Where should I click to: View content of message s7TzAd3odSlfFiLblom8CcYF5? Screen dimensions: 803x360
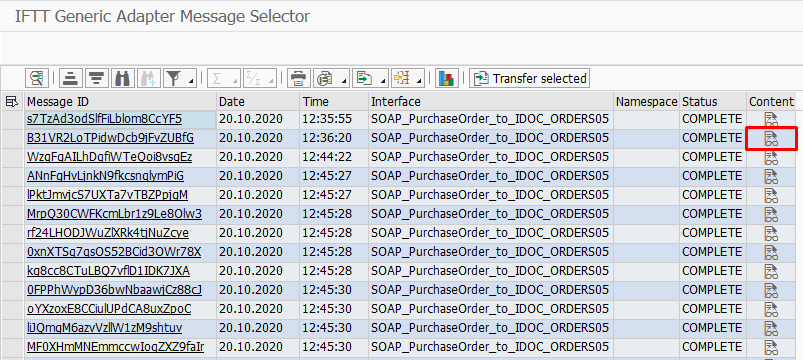point(771,119)
